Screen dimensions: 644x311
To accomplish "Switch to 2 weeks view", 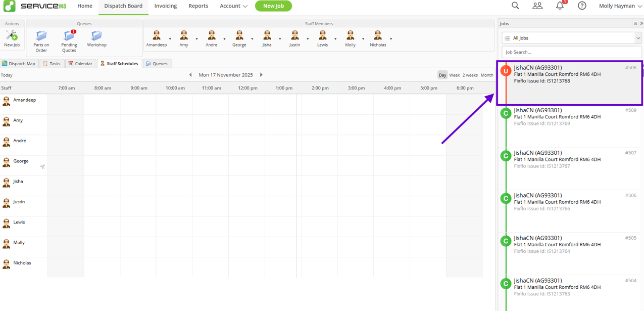I will 470,75.
